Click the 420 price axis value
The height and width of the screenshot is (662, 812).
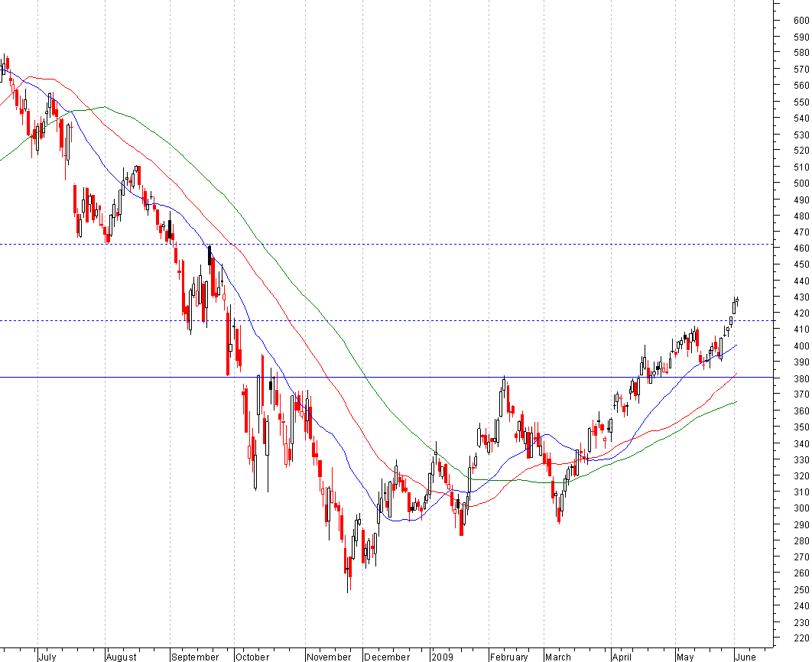pos(801,313)
